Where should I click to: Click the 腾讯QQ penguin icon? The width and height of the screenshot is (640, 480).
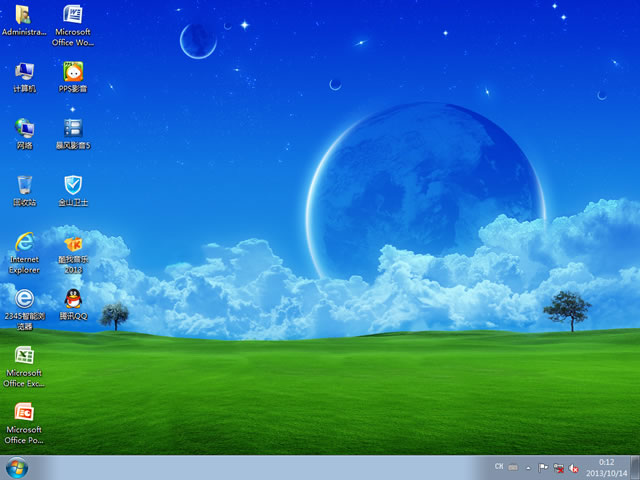tap(73, 299)
